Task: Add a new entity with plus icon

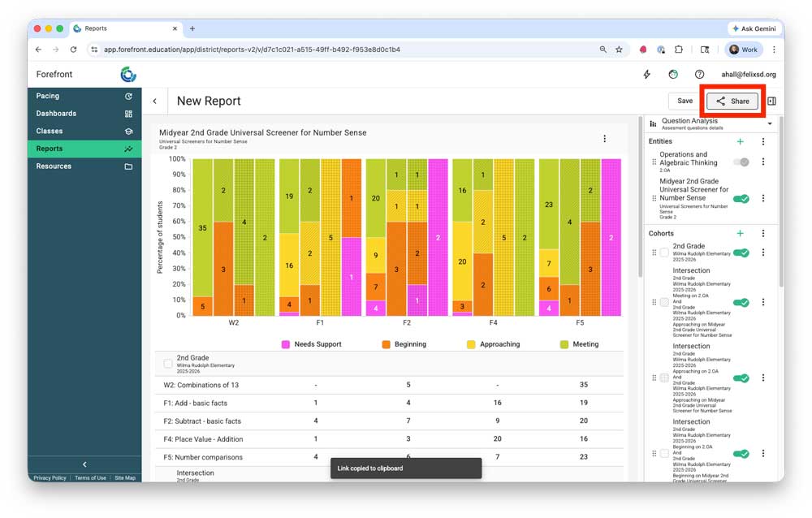Action: point(740,141)
